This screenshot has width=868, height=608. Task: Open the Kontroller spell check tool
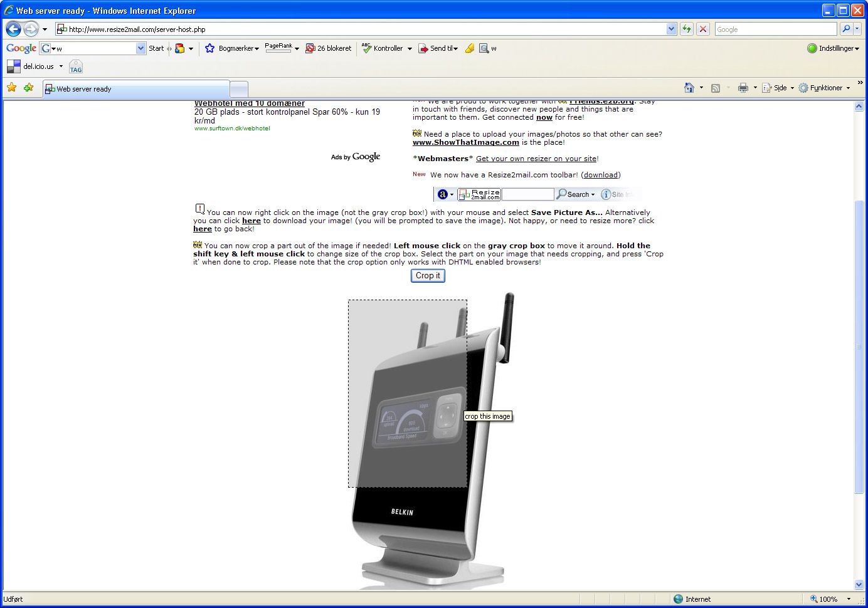pyautogui.click(x=383, y=48)
